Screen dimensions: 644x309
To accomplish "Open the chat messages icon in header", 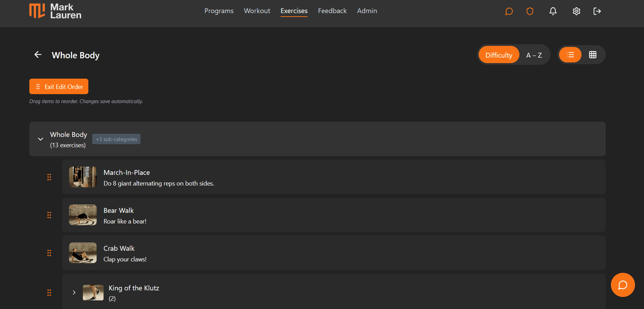I will point(509,11).
